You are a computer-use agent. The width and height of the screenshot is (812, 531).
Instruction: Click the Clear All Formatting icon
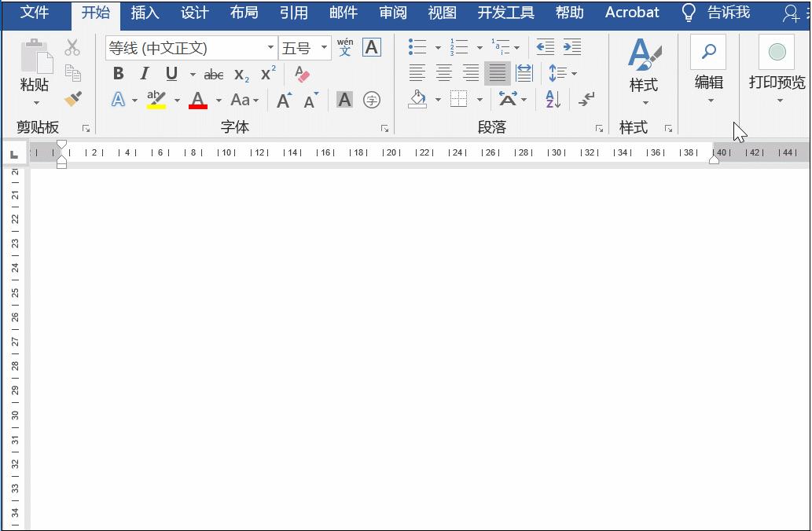(x=303, y=74)
